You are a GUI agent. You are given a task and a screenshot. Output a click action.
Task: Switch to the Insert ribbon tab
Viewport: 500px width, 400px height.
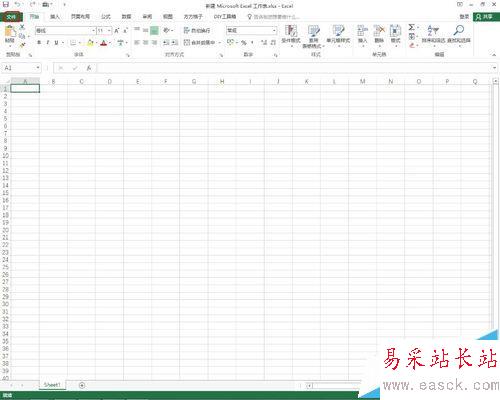coord(55,17)
